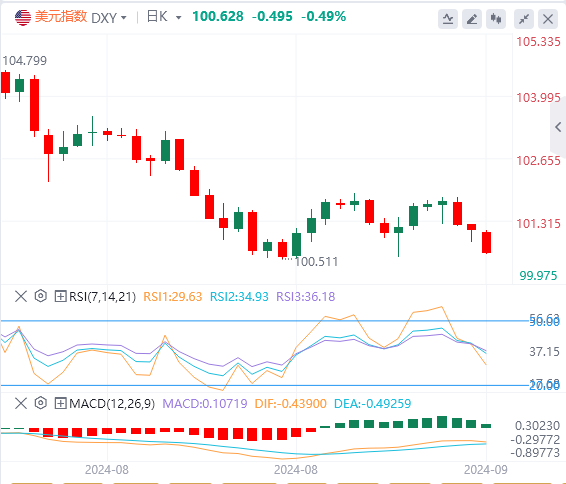Click the last red candlestick
566x484 pixels.
coord(486,242)
